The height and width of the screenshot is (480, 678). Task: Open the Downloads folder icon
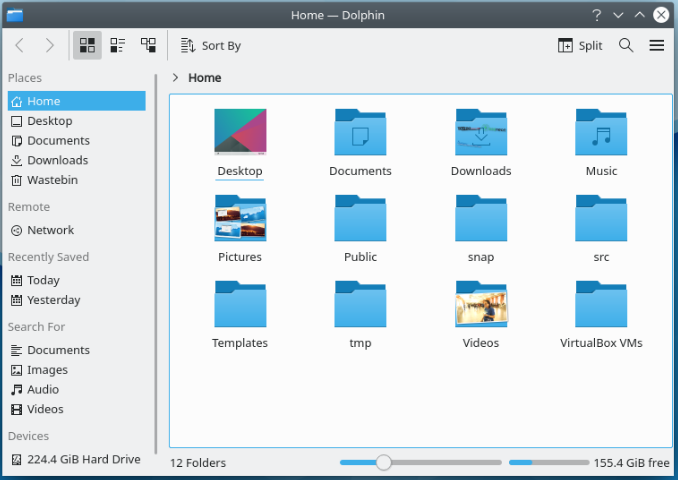point(480,133)
